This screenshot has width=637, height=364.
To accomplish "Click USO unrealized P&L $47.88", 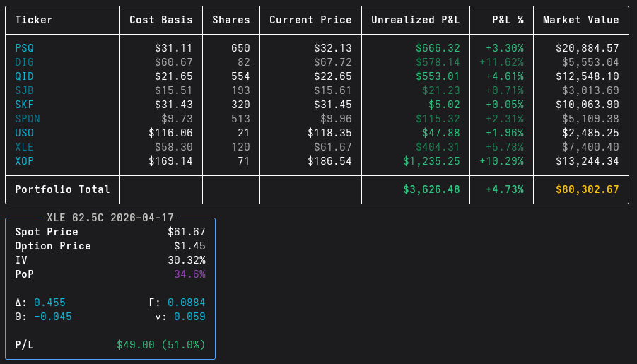I will tap(441, 133).
